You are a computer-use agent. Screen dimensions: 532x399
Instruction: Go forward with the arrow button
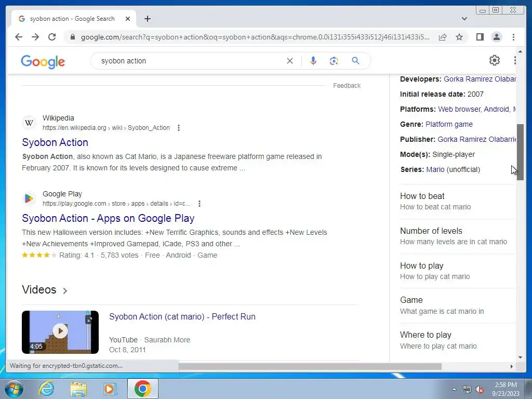(x=35, y=37)
